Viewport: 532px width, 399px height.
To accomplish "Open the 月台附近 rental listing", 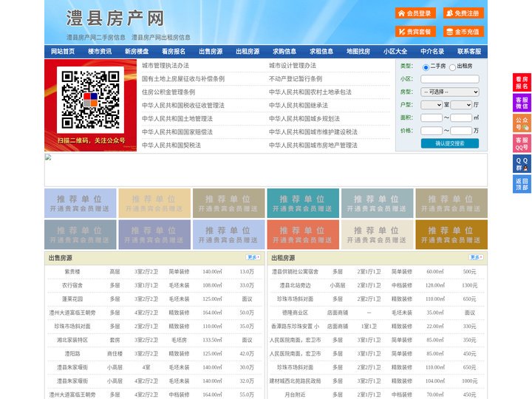I will tap(295, 395).
